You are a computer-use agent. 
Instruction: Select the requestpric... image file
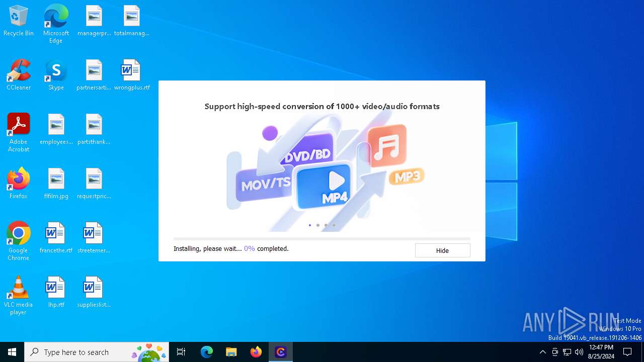94,184
